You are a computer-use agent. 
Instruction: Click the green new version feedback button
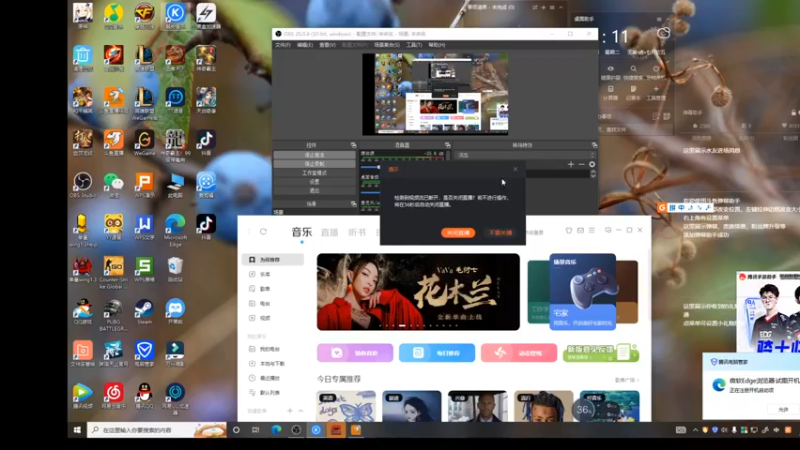click(601, 353)
